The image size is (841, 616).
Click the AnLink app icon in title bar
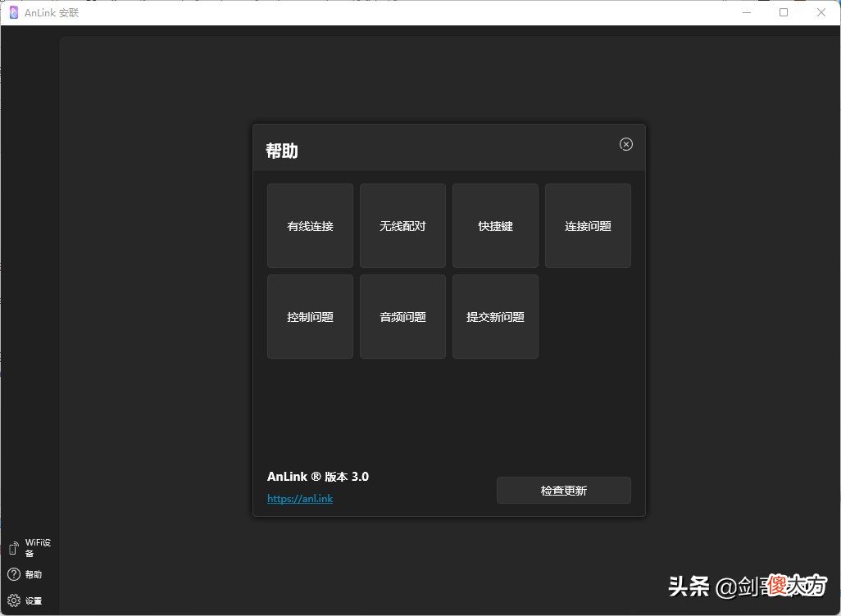click(x=14, y=12)
